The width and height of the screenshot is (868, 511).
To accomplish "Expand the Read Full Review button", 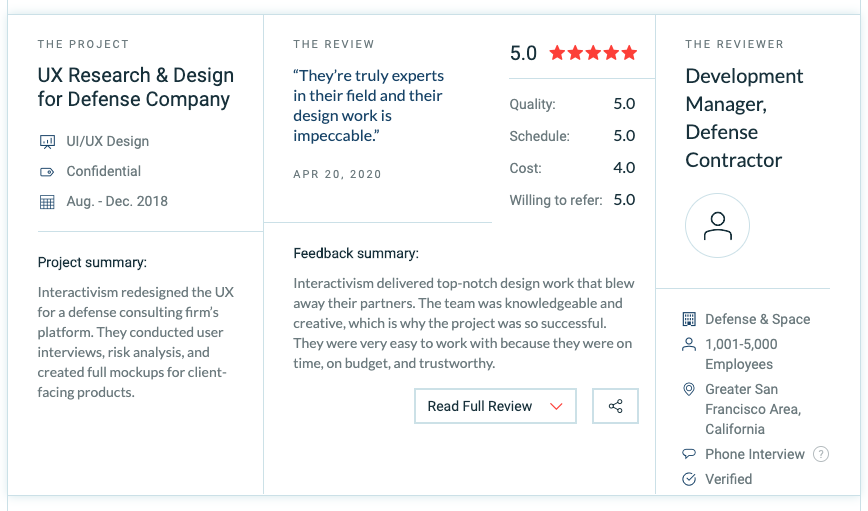I will tap(495, 406).
